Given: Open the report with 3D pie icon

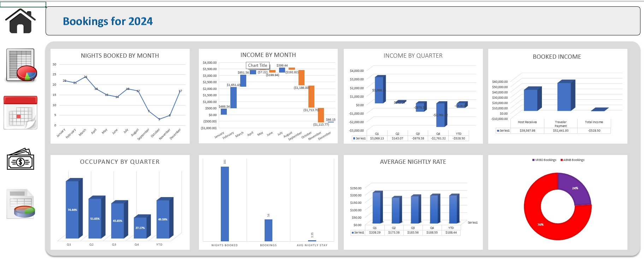Looking at the screenshot, I should coord(21,204).
